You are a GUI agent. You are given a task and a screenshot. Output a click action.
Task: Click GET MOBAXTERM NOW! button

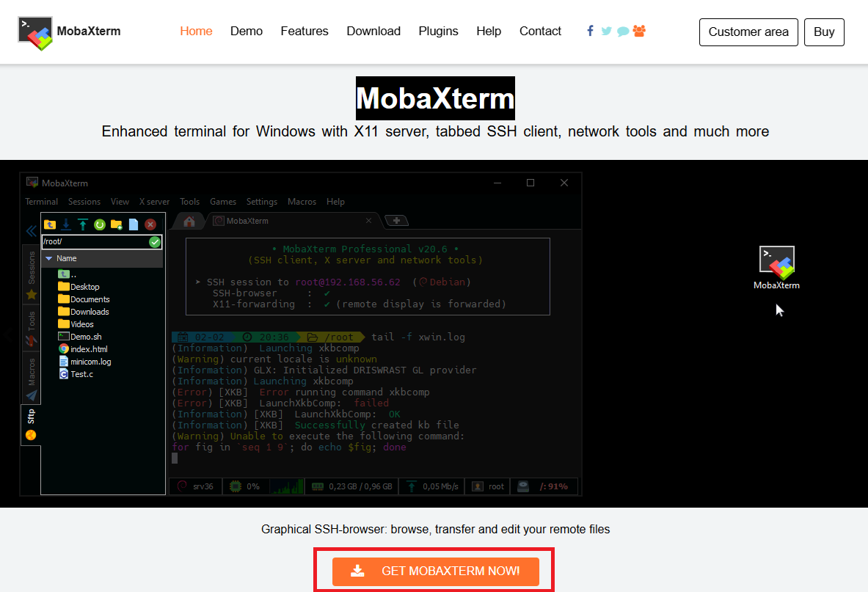[x=436, y=571]
